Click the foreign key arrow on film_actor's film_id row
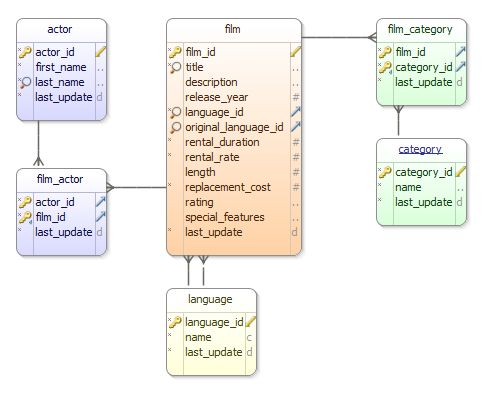Viewport: 485px width, 394px height. 101,217
